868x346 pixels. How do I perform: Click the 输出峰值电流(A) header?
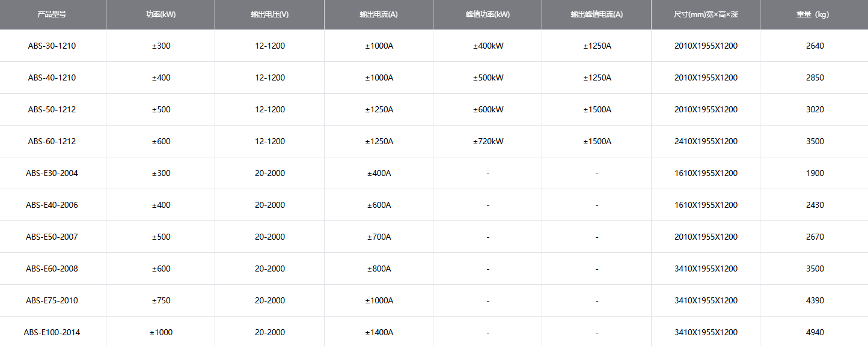coord(596,14)
